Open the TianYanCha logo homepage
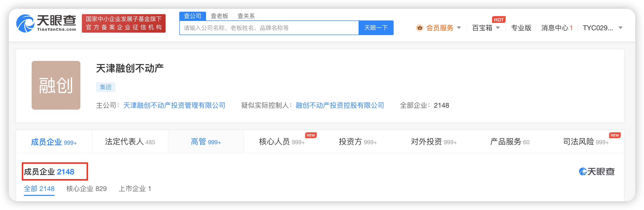This screenshot has width=644, height=210. tap(46, 23)
